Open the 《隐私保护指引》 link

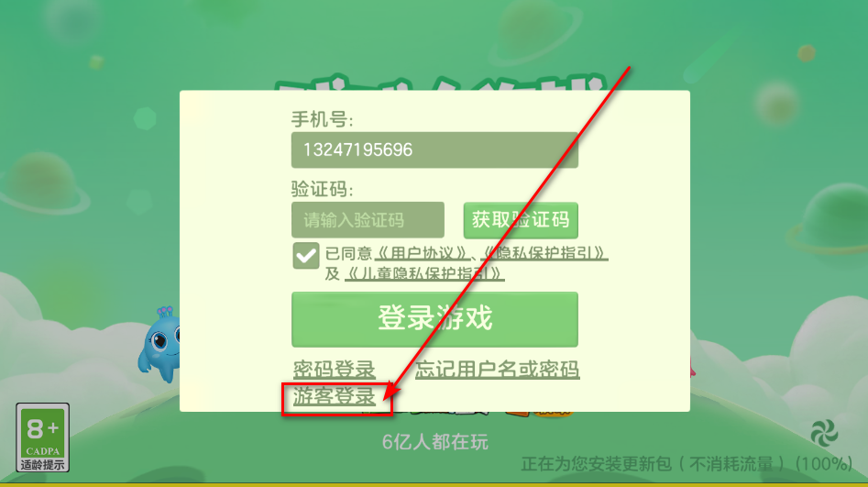[544, 253]
